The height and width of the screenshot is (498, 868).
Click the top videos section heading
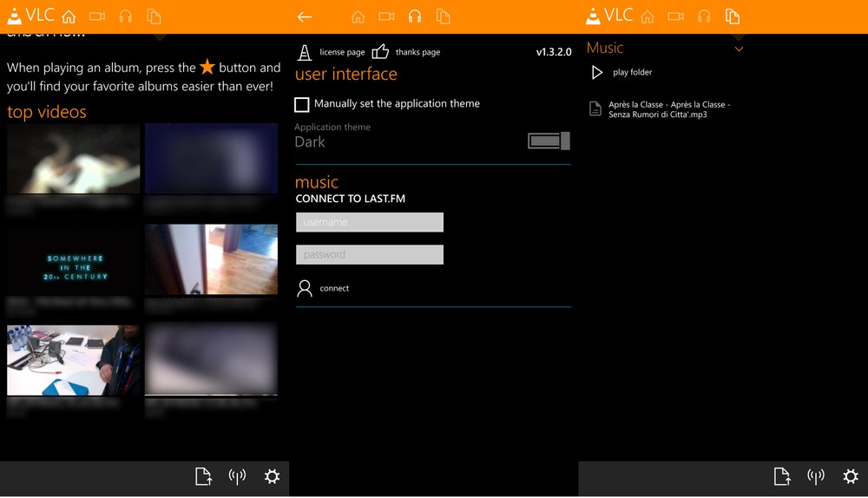(x=47, y=112)
